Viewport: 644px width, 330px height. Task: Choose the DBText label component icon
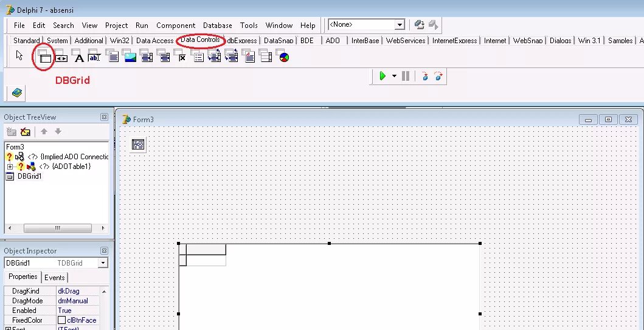click(x=78, y=57)
